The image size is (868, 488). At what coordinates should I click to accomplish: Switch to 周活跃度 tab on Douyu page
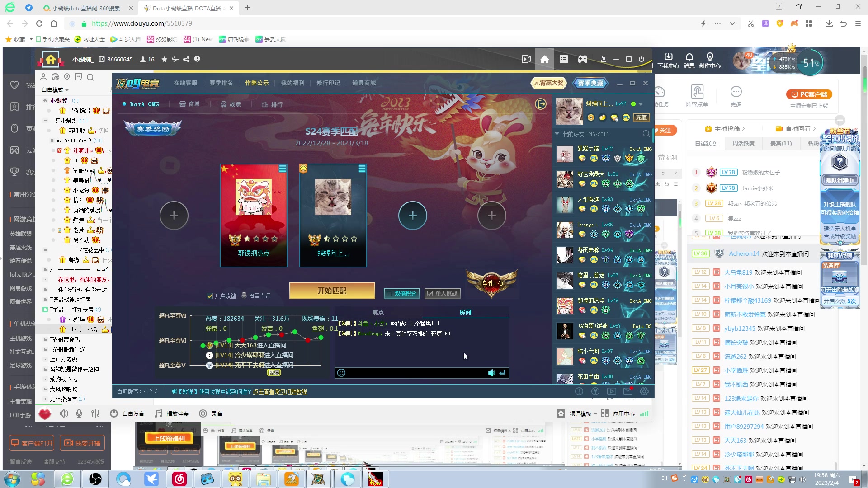743,144
